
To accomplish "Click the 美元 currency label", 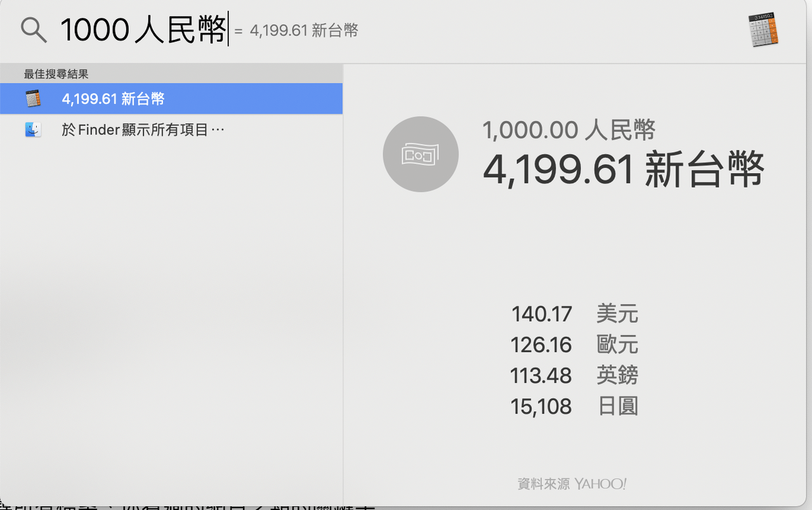I will click(617, 314).
